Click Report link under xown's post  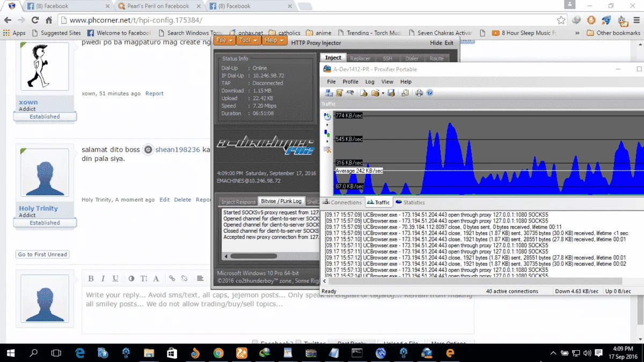155,93
